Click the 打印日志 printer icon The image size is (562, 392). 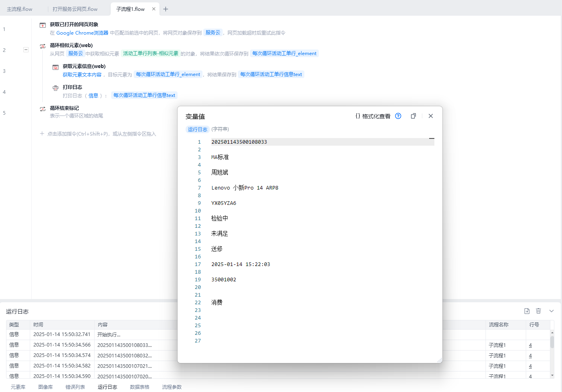pyautogui.click(x=56, y=88)
